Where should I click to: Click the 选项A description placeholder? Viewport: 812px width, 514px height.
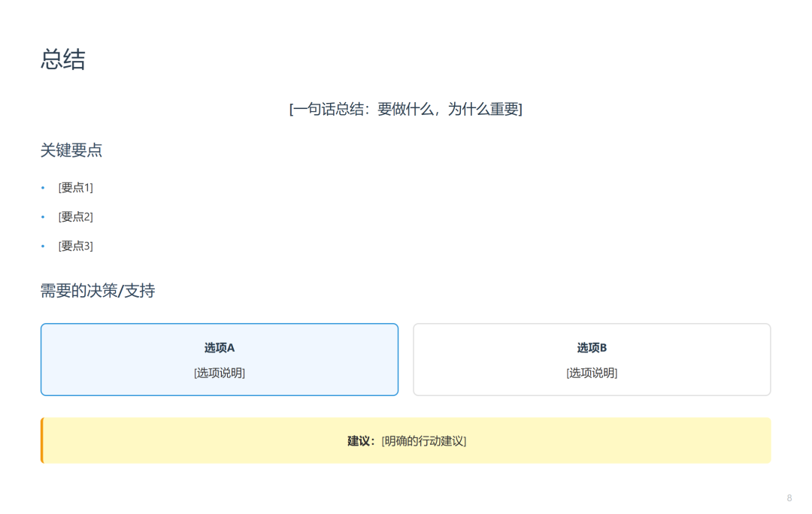[220, 373]
